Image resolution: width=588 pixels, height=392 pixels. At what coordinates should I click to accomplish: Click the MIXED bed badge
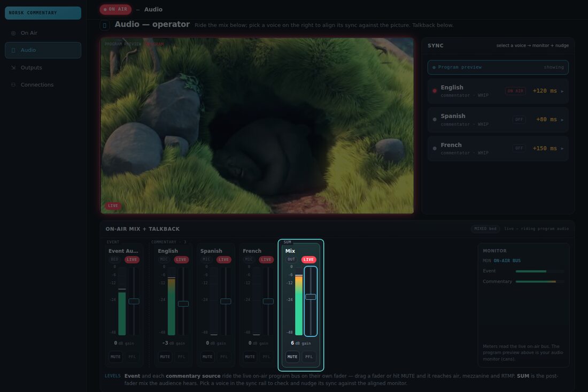point(485,229)
